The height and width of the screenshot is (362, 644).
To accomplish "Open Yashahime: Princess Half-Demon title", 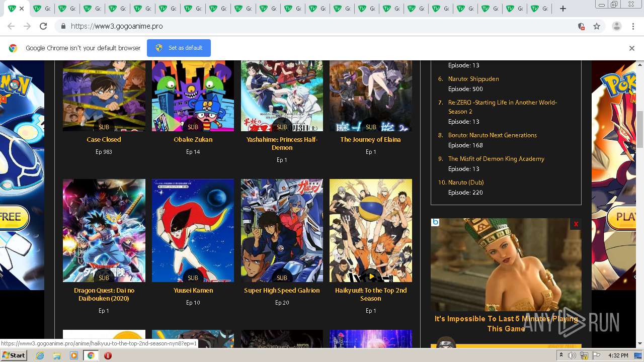I will coord(282,144).
